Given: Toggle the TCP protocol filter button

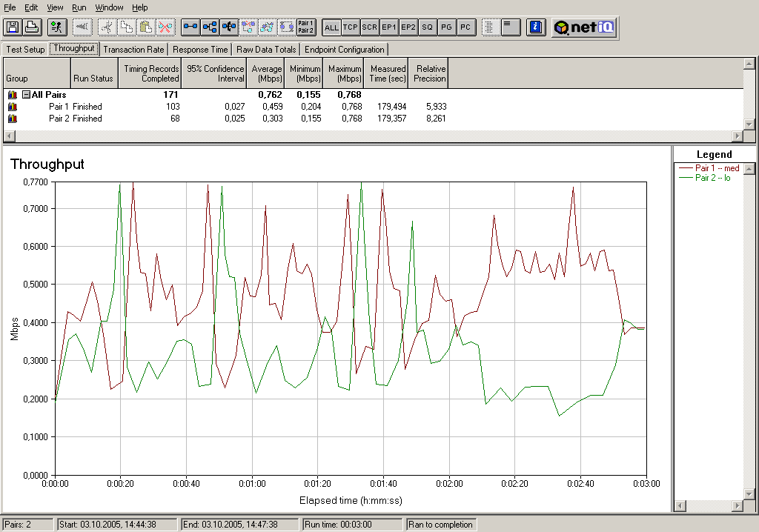Looking at the screenshot, I should [351, 27].
